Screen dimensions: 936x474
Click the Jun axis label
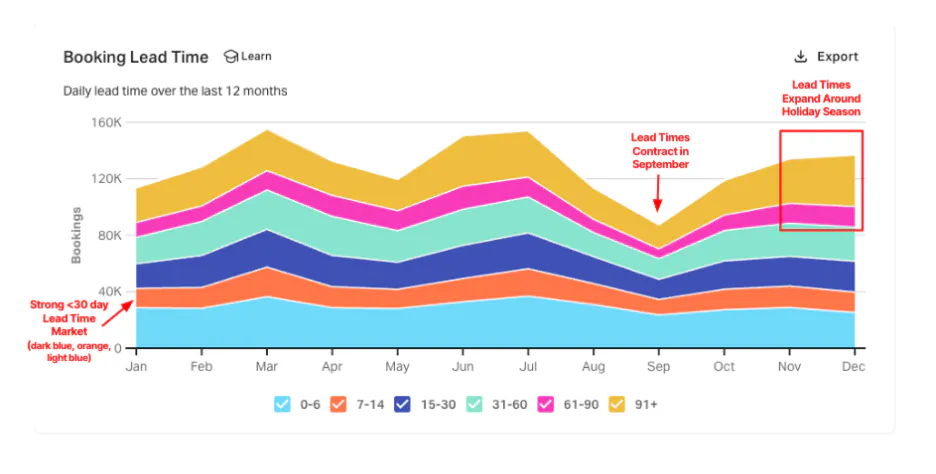point(463,367)
